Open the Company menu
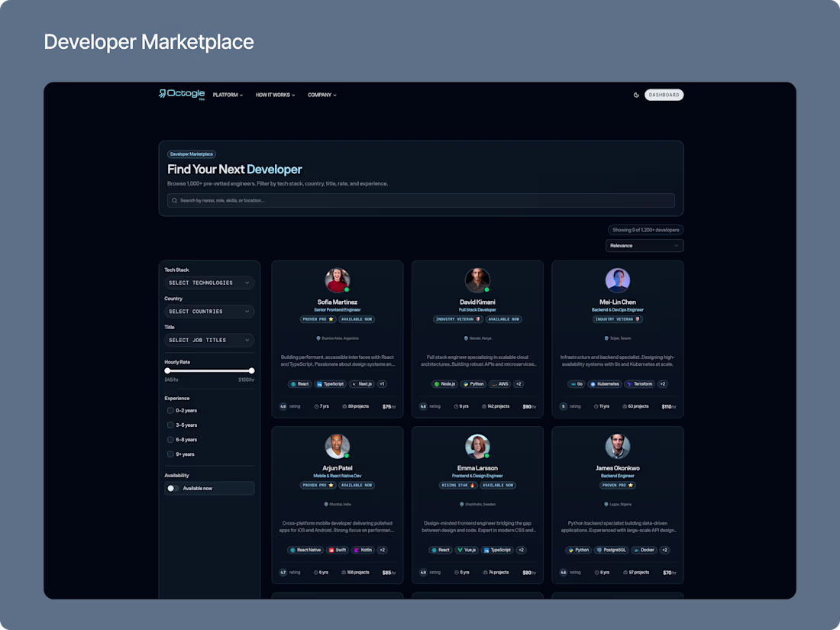Viewport: 840px width, 630px height. (322, 95)
